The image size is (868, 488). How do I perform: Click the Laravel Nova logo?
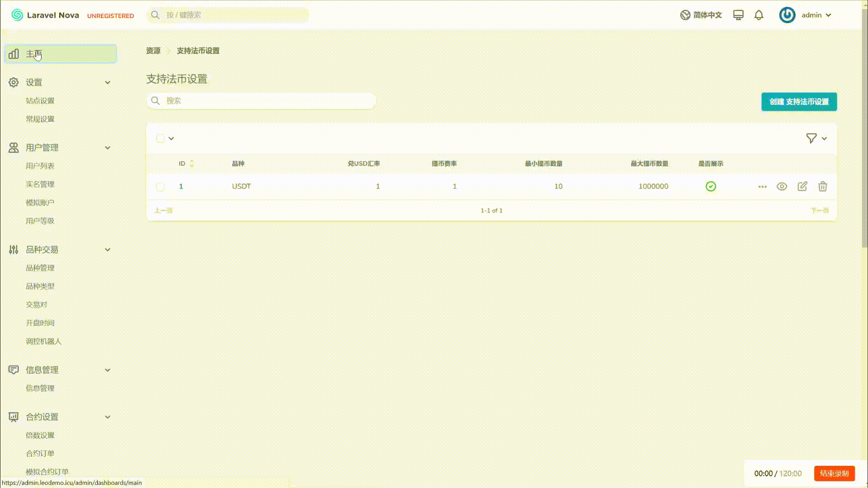tap(45, 15)
